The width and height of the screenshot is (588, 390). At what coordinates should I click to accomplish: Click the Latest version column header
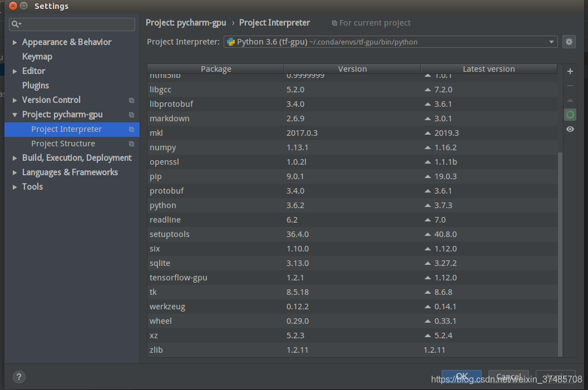click(488, 69)
